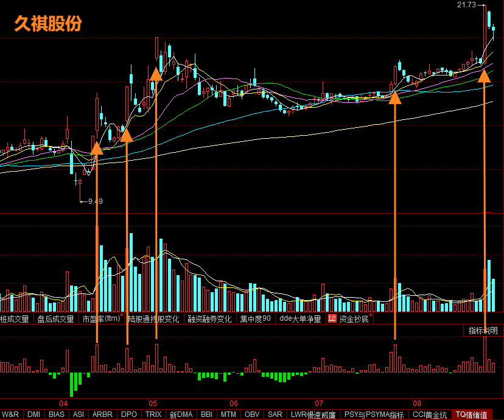Switch to the 市盈率(ttm) tab
Viewport: 504px width, 420px height.
pos(101,319)
